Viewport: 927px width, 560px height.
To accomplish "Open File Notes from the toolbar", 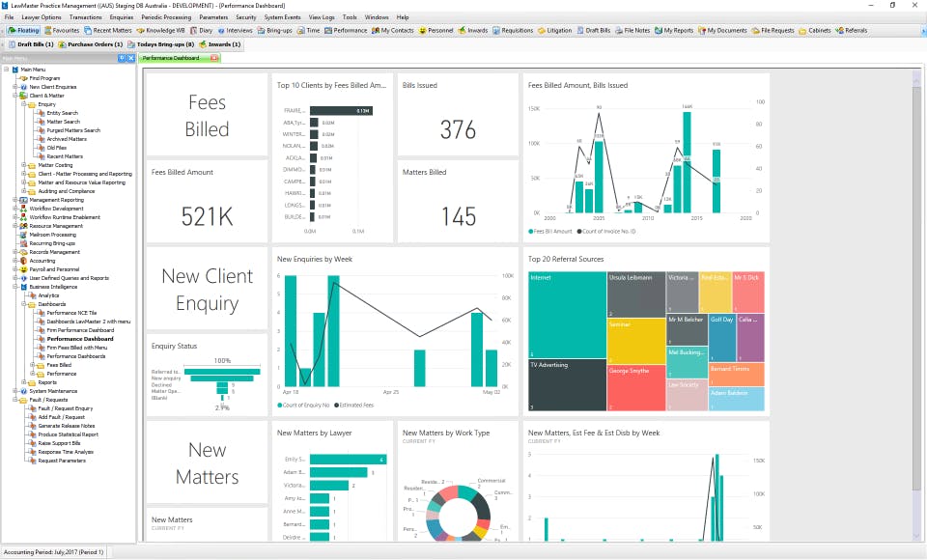I will (632, 30).
